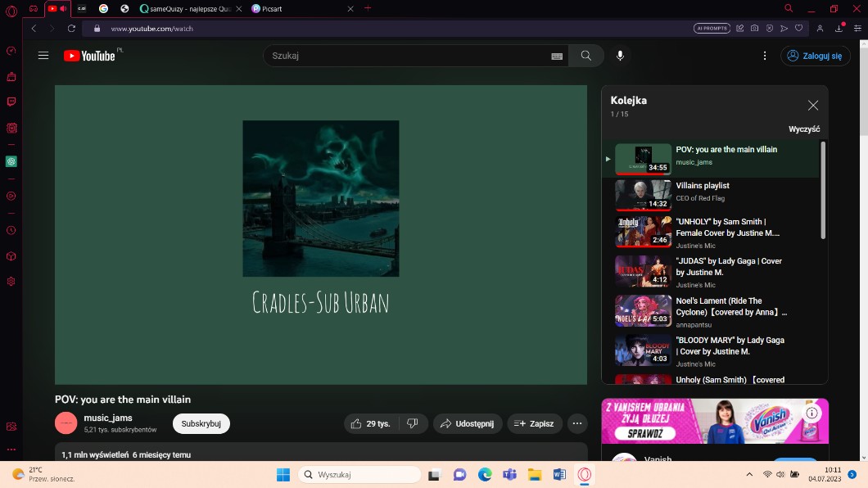This screenshot has height=488, width=868.
Task: Play the Villains playlist video in queue
Action: (x=702, y=186)
